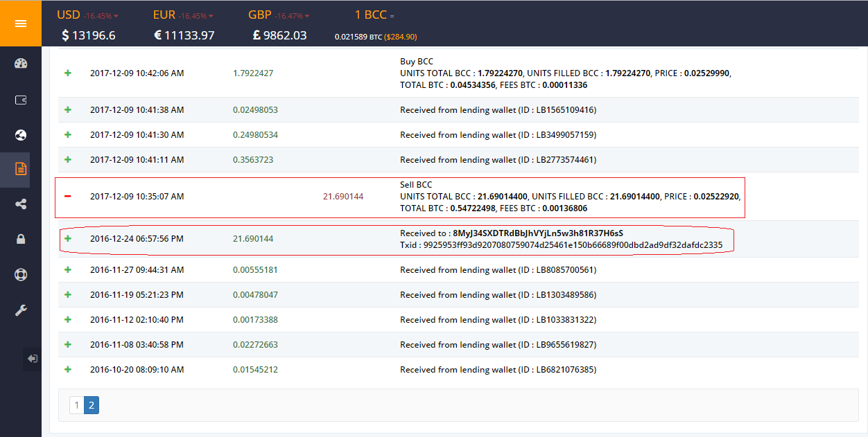This screenshot has width=868, height=437.
Task: Select the document history icon in sidebar
Action: [21, 168]
